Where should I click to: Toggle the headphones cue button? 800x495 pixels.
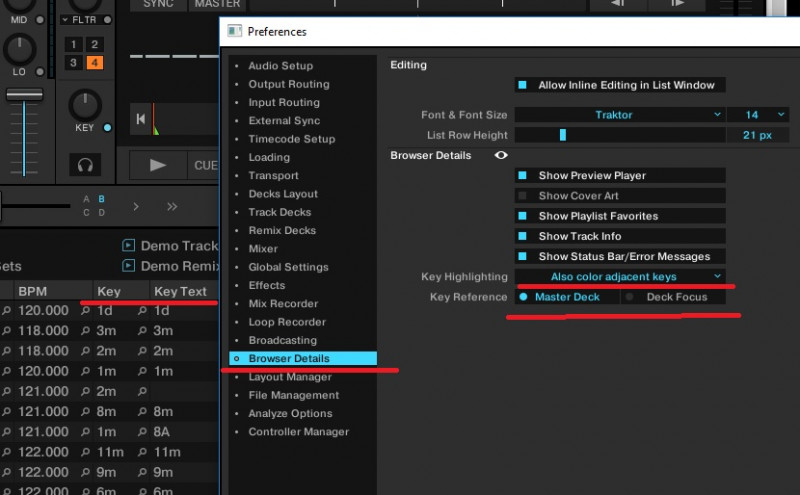click(85, 165)
